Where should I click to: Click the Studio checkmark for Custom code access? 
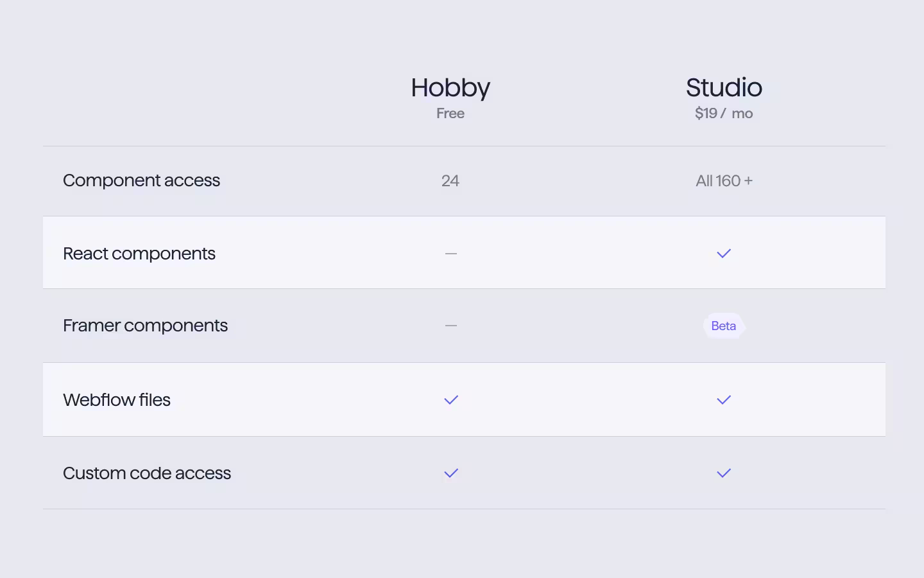[724, 473]
